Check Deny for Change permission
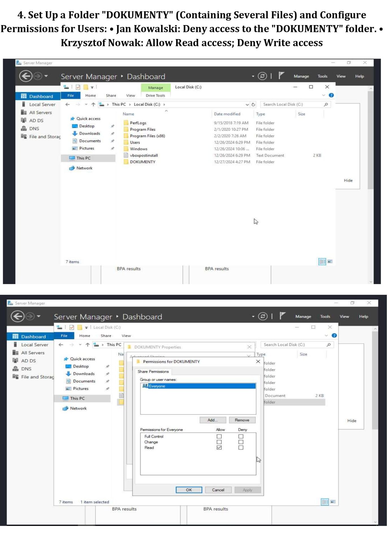Screen dimensions: 392x533 [241, 442]
